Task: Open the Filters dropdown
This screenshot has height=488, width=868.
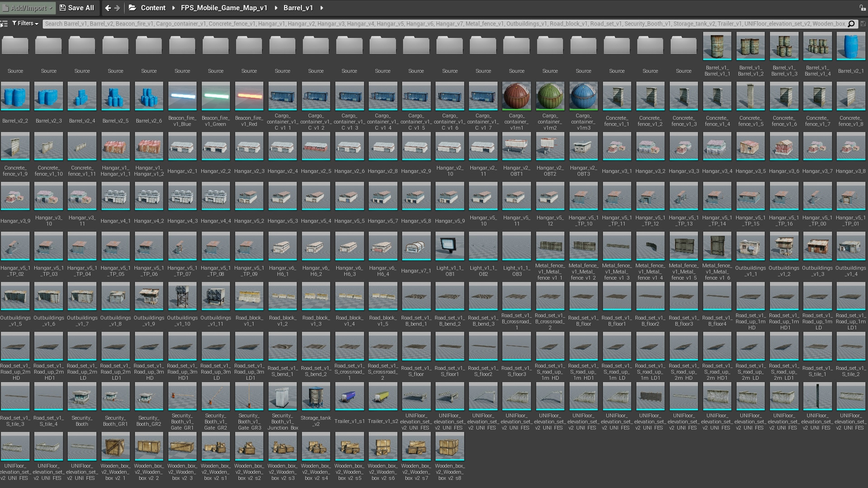Action: (25, 23)
